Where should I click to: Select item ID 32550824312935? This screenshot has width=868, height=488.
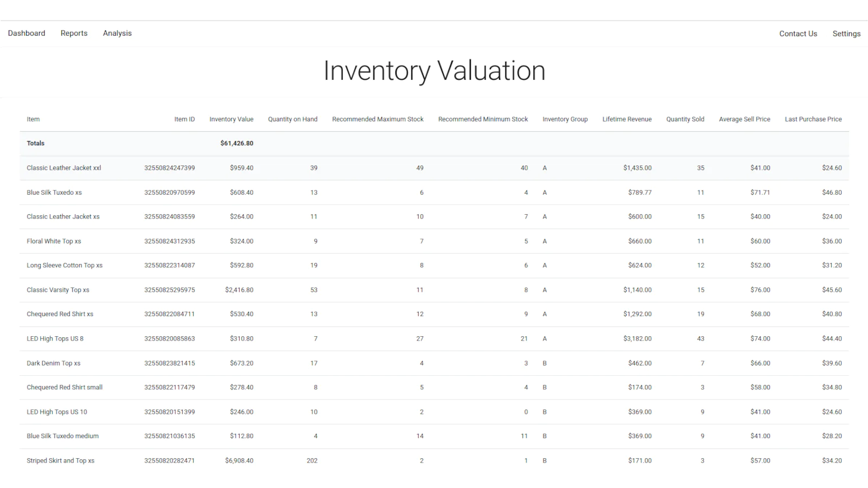click(x=169, y=241)
